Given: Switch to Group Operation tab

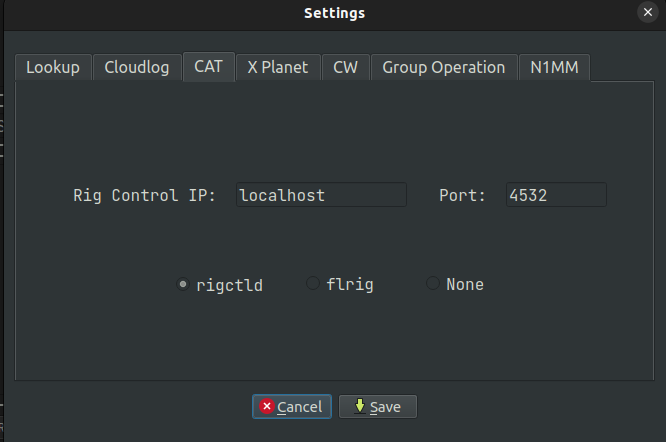Looking at the screenshot, I should (x=444, y=67).
